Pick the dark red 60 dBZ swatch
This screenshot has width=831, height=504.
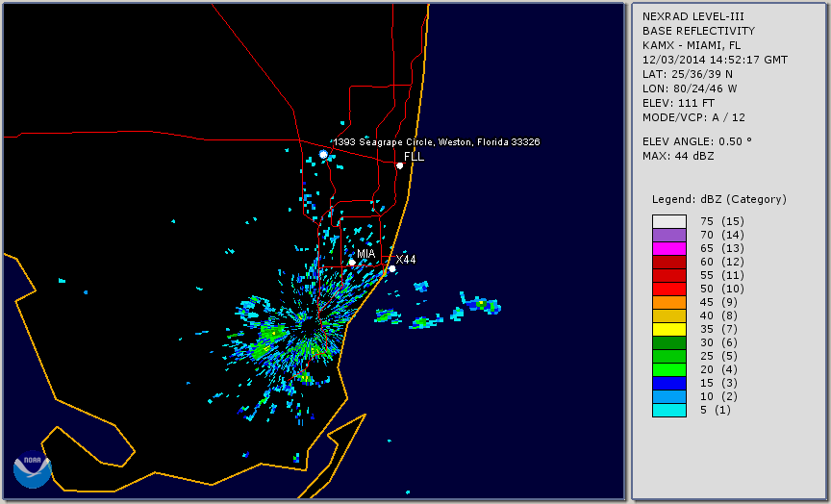669,262
